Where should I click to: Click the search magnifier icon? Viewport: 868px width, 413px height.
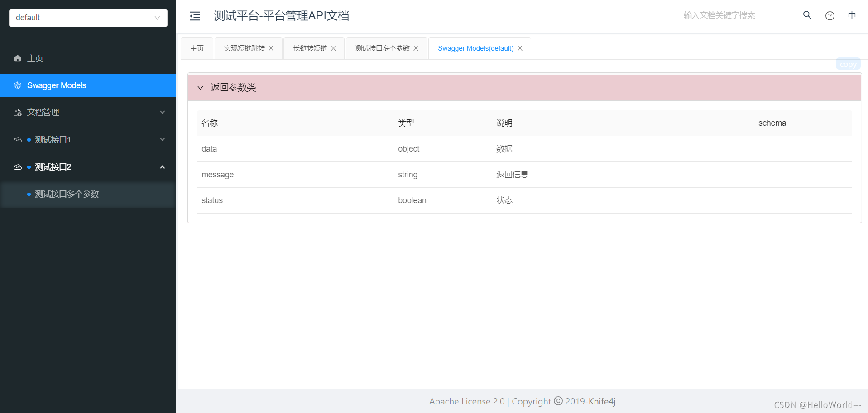point(807,15)
